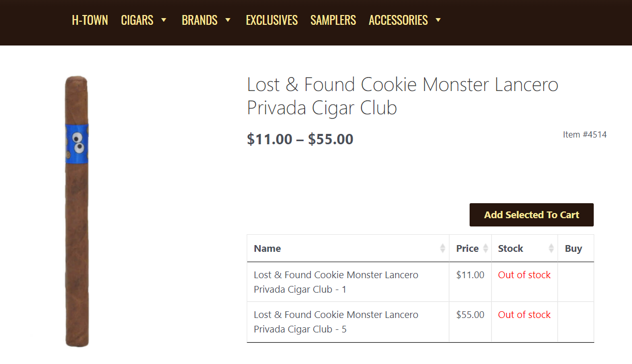Select the Privada Cigar Club - 1 row name

pos(336,282)
